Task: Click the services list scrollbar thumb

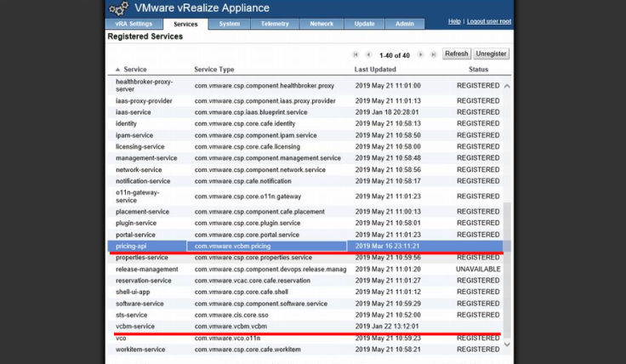Action: (x=507, y=270)
